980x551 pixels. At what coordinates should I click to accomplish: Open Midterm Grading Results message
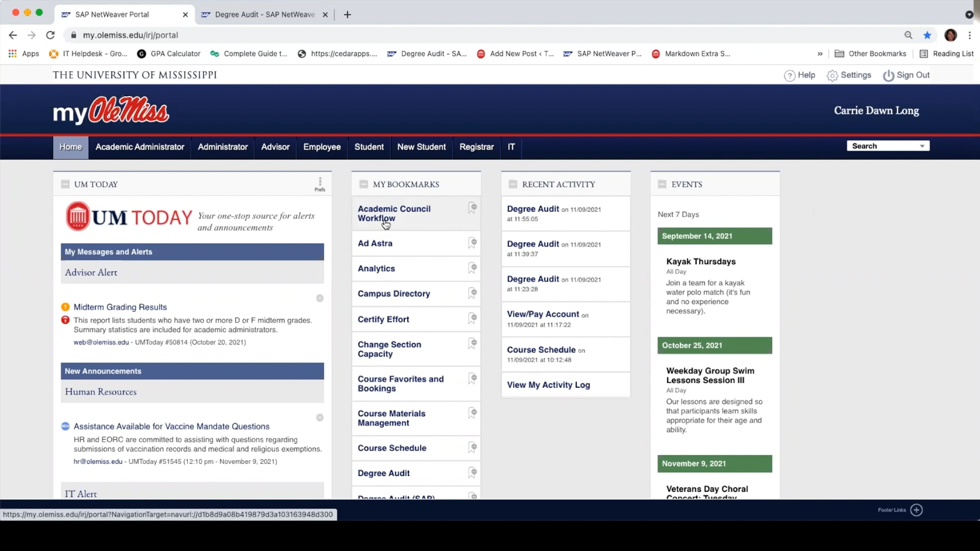(x=120, y=307)
